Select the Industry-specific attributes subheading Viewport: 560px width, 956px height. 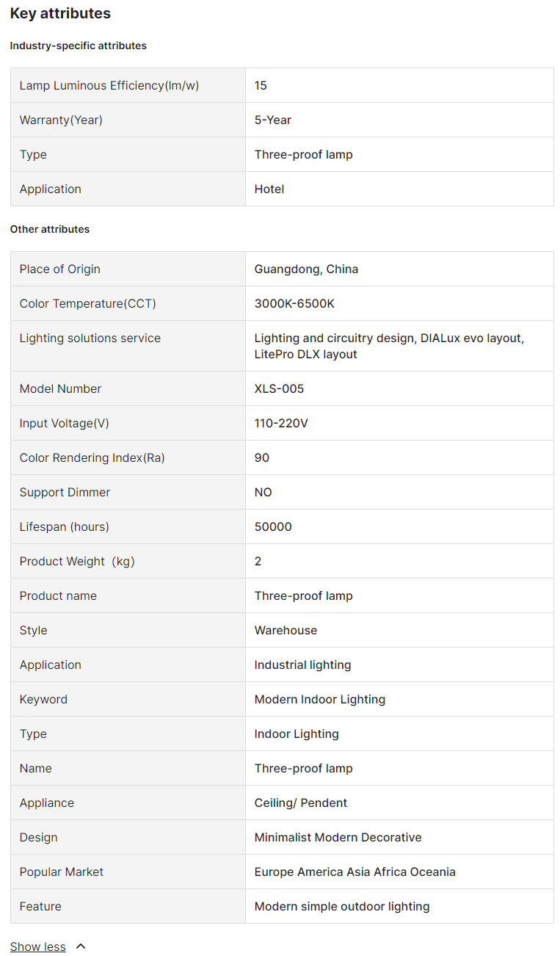(x=78, y=46)
